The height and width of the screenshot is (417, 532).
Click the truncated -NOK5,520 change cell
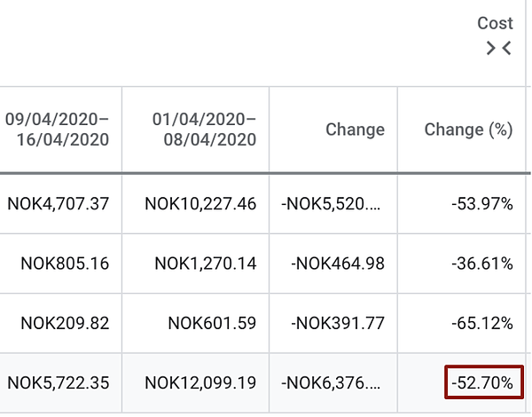[331, 204]
